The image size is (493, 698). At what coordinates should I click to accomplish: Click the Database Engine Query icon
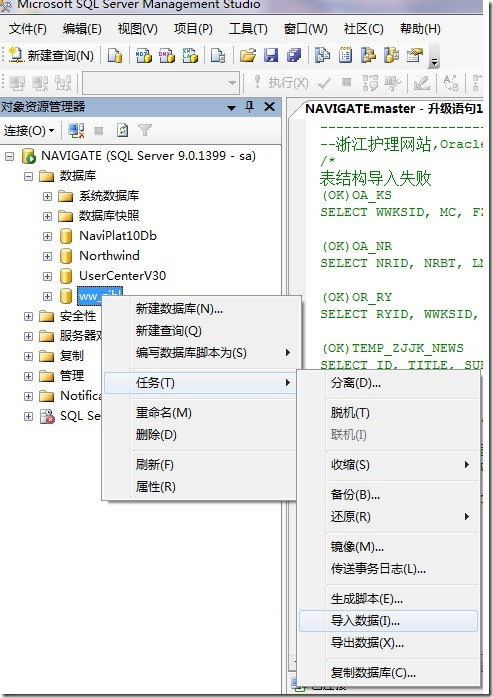click(x=115, y=56)
